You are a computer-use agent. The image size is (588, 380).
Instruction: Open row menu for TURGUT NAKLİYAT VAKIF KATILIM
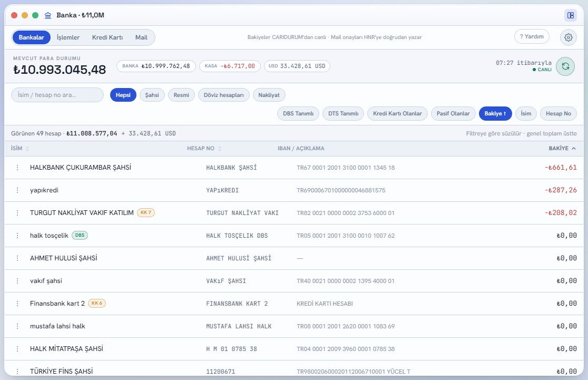coord(17,213)
